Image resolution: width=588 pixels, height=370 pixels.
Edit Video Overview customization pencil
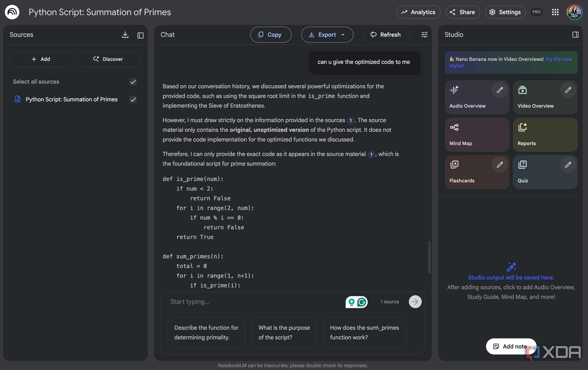coord(568,90)
